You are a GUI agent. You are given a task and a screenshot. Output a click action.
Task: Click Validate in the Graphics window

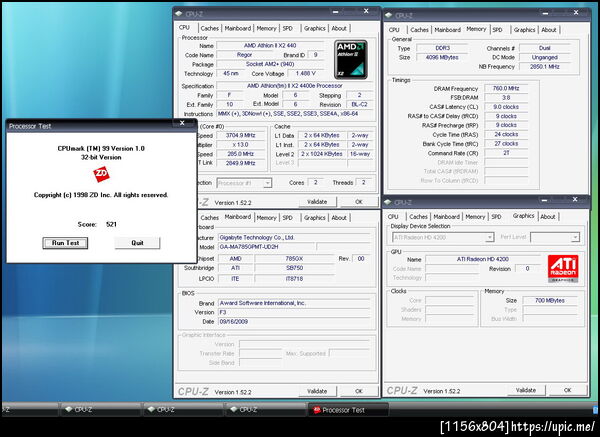[526, 390]
